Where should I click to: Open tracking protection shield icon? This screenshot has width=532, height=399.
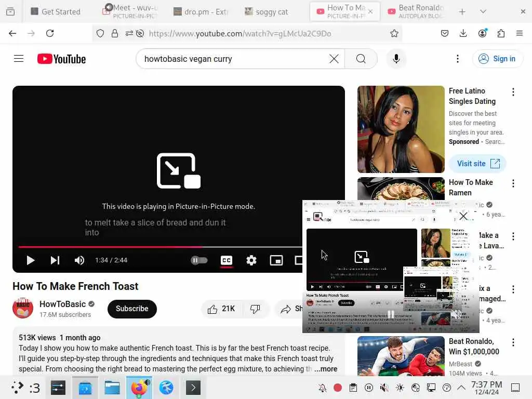pos(100,33)
